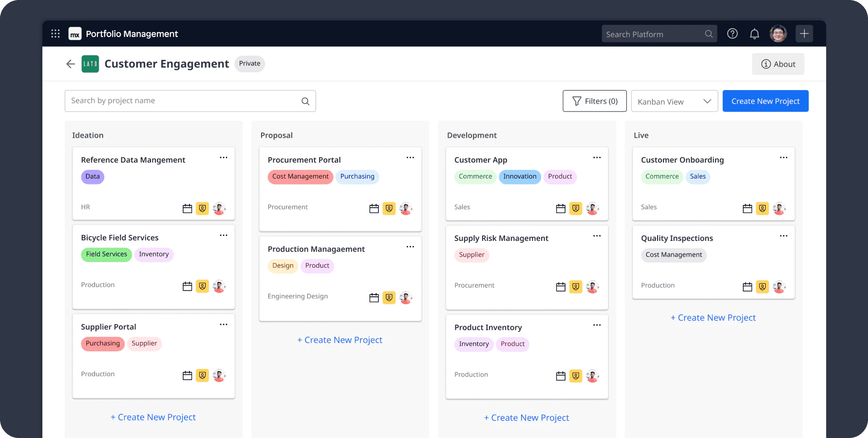Click Create New Project link under Proposal column

pos(340,340)
